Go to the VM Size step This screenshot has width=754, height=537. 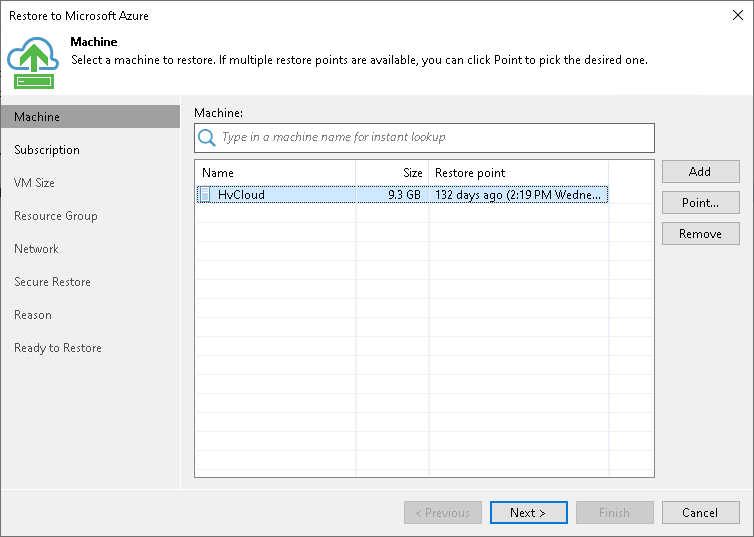[34, 183]
